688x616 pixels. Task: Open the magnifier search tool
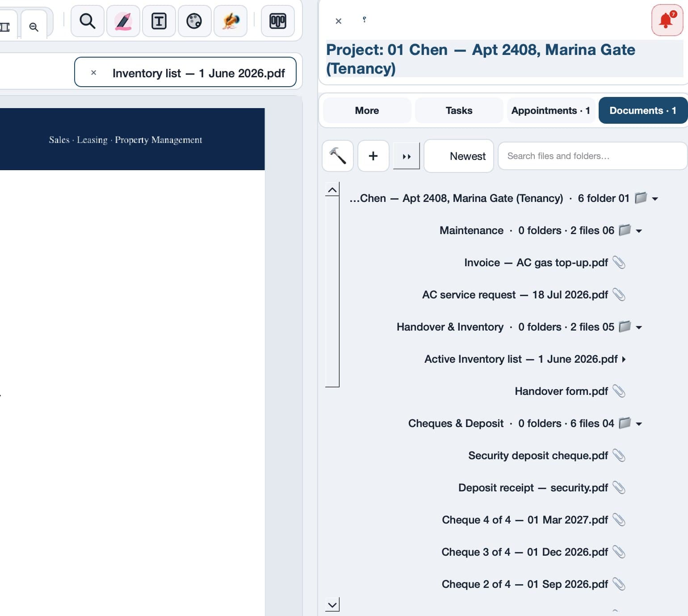click(x=88, y=21)
